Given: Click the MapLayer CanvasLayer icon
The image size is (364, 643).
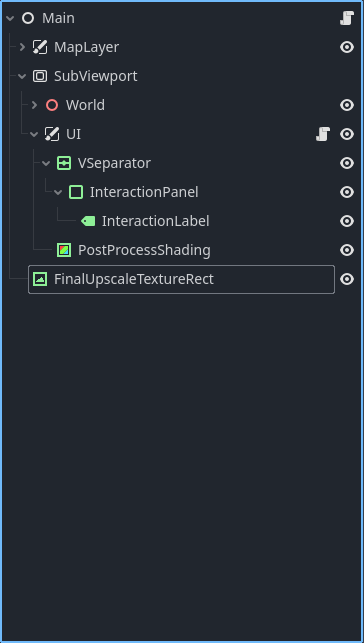Looking at the screenshot, I should (x=40, y=47).
